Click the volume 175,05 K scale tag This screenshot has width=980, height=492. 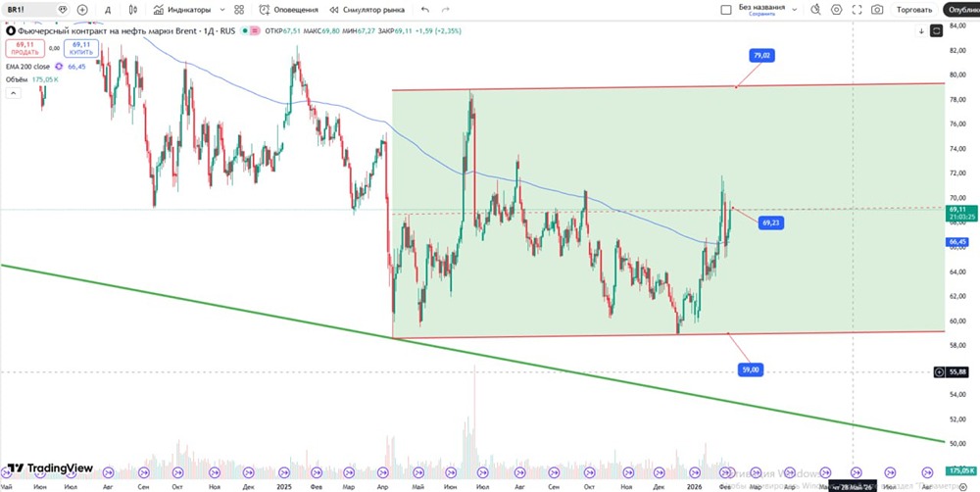coord(962,470)
